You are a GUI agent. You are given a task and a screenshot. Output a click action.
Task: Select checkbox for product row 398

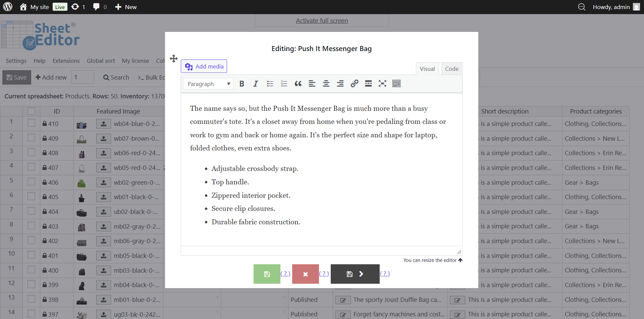[x=31, y=299]
